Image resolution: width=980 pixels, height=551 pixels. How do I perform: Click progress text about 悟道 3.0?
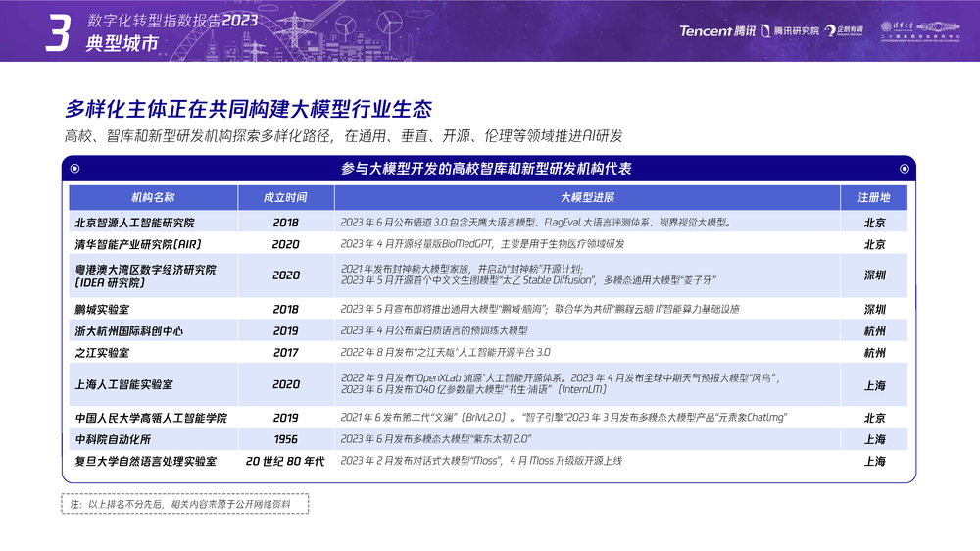click(x=536, y=222)
